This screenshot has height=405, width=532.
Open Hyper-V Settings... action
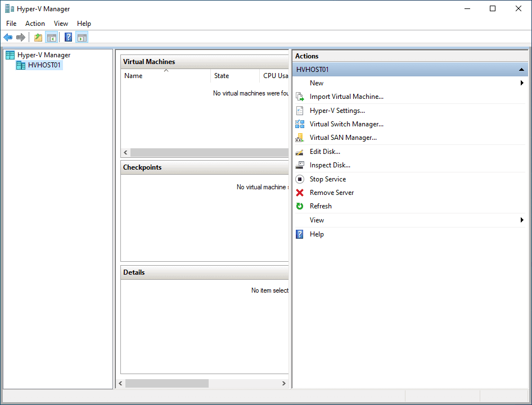[x=337, y=111]
